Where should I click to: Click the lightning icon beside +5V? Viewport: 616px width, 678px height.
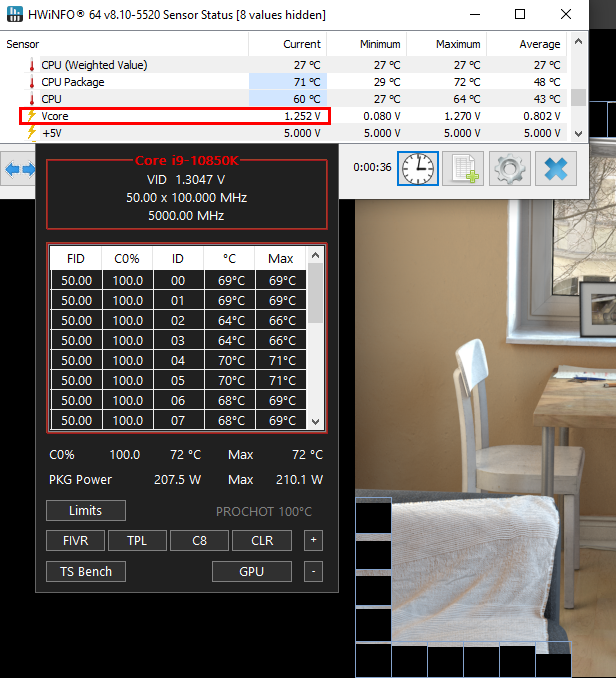click(x=32, y=132)
